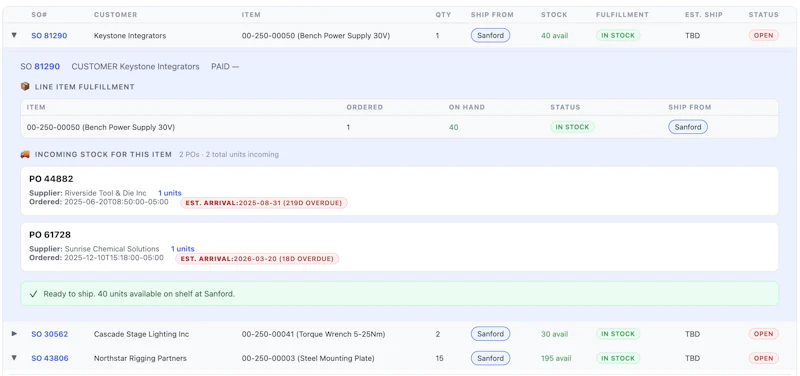Click the QTY column header
This screenshot has height=376, width=800.
[x=443, y=15]
